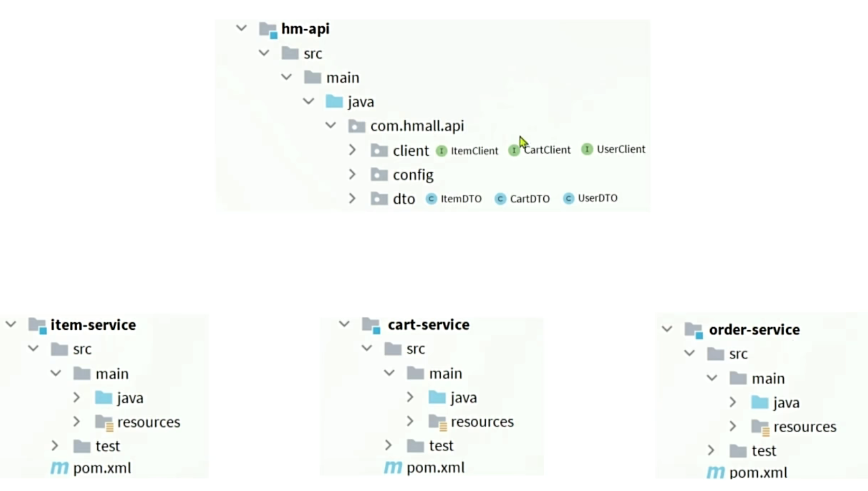Open the UserDTO class icon

pos(568,198)
